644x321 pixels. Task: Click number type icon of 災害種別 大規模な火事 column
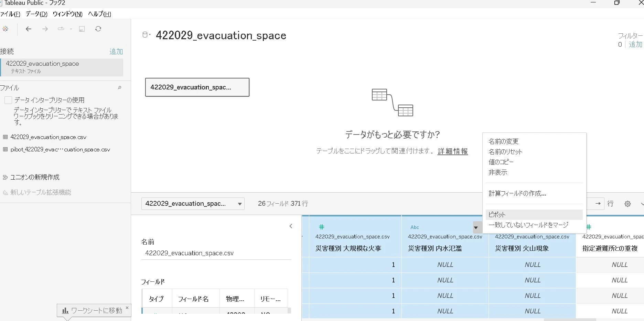point(322,227)
